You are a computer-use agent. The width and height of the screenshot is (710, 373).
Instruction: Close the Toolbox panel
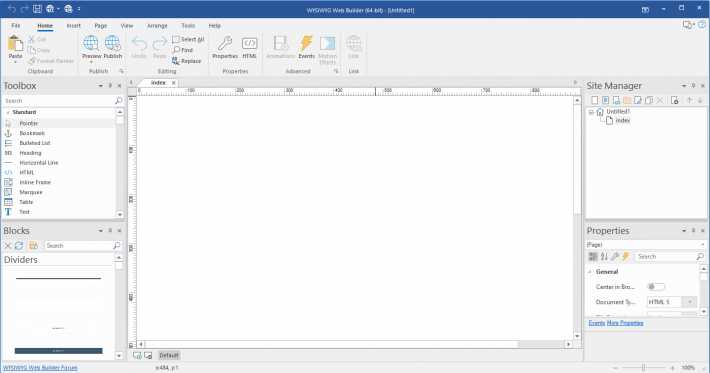pyautogui.click(x=120, y=86)
